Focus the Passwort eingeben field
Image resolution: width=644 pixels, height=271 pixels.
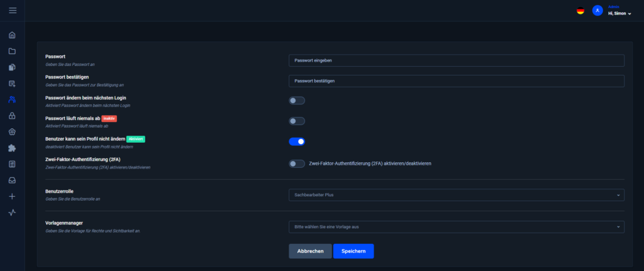coord(457,60)
